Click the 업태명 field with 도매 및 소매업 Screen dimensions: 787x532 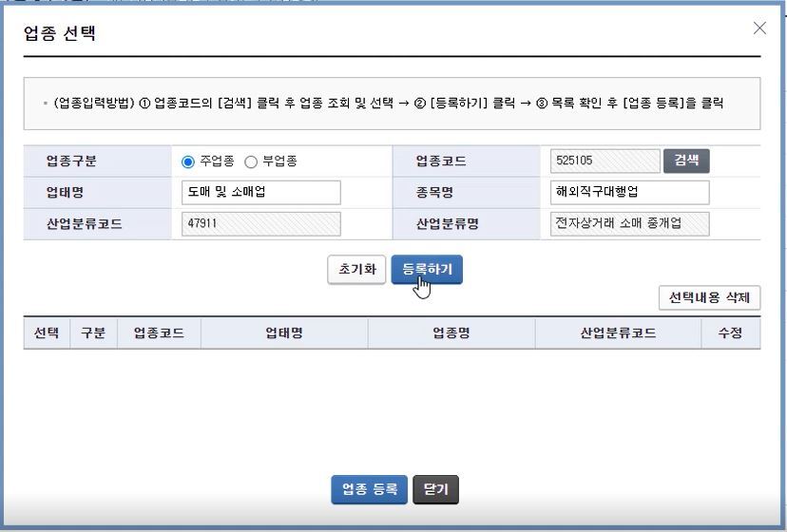pos(261,192)
